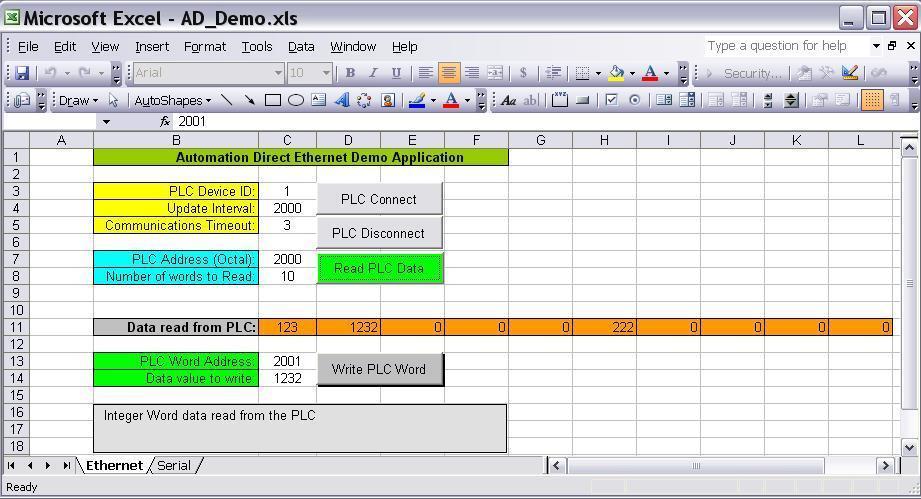
Task: Open the Data menu
Action: point(301,46)
